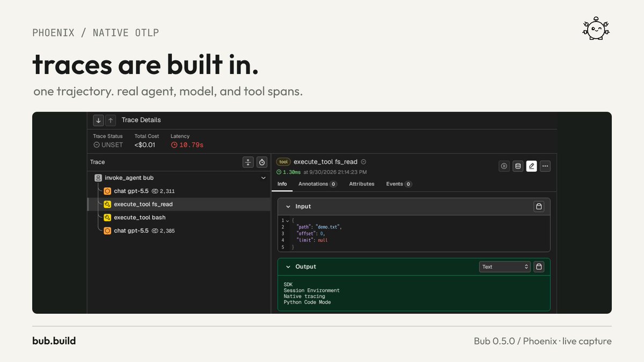Click the null limit value in Input

pyautogui.click(x=322, y=240)
